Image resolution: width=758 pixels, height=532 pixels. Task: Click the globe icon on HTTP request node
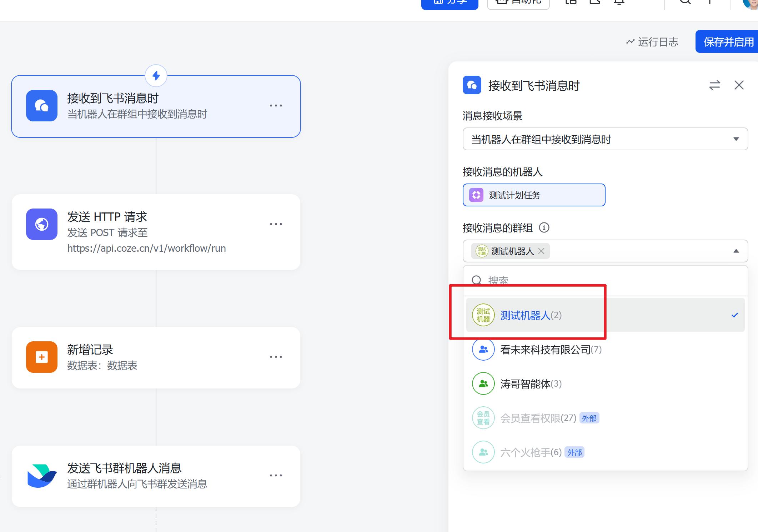[41, 224]
